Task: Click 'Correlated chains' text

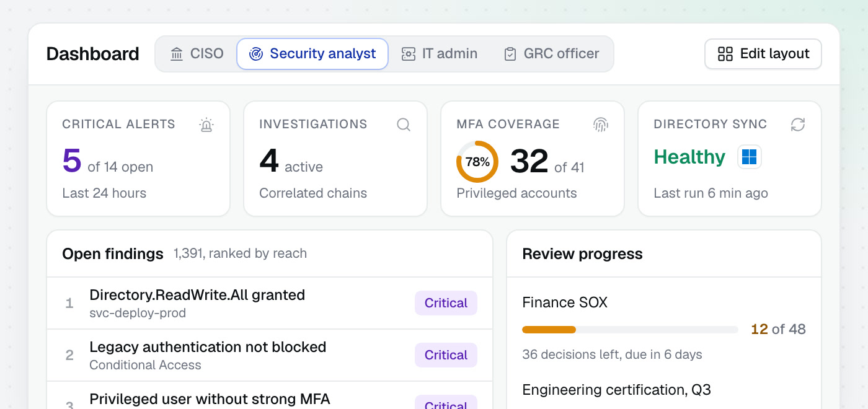Action: 313,193
